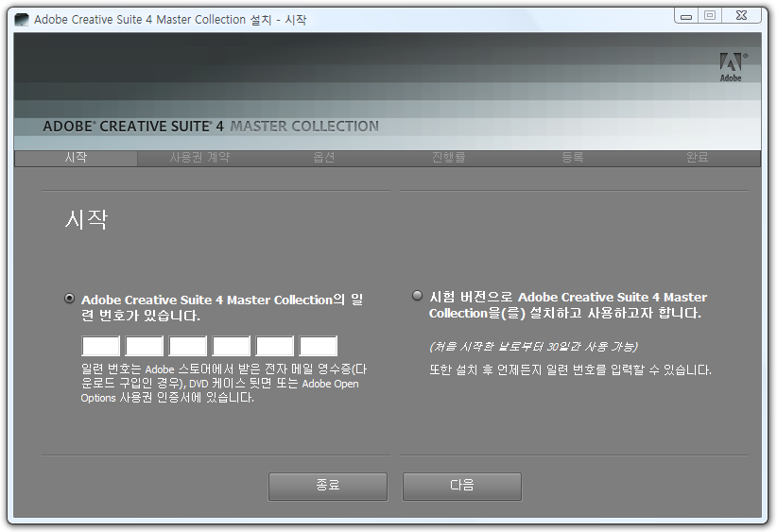The image size is (777, 532).
Task: Click the Creative Suite 4 Master Collection banner title
Action: 211,127
